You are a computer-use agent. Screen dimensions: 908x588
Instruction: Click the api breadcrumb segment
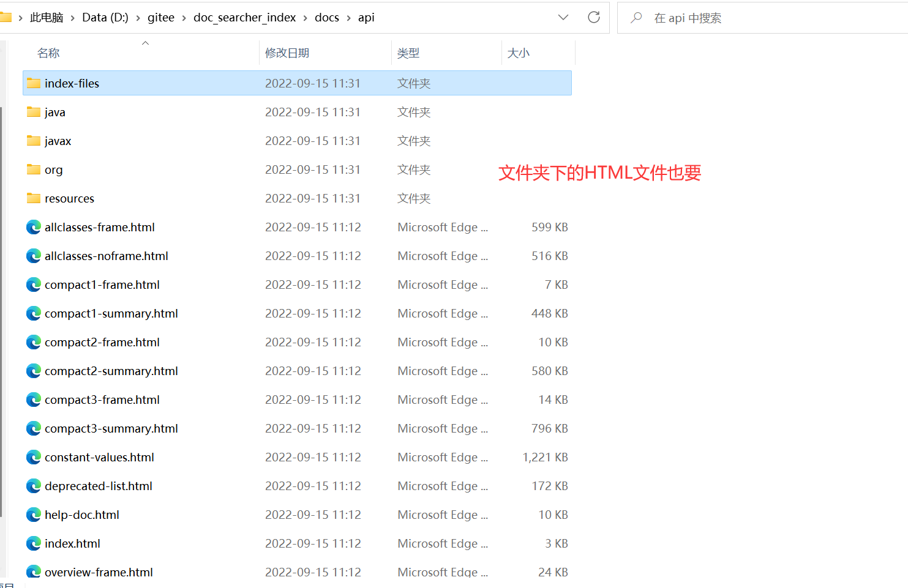point(366,18)
